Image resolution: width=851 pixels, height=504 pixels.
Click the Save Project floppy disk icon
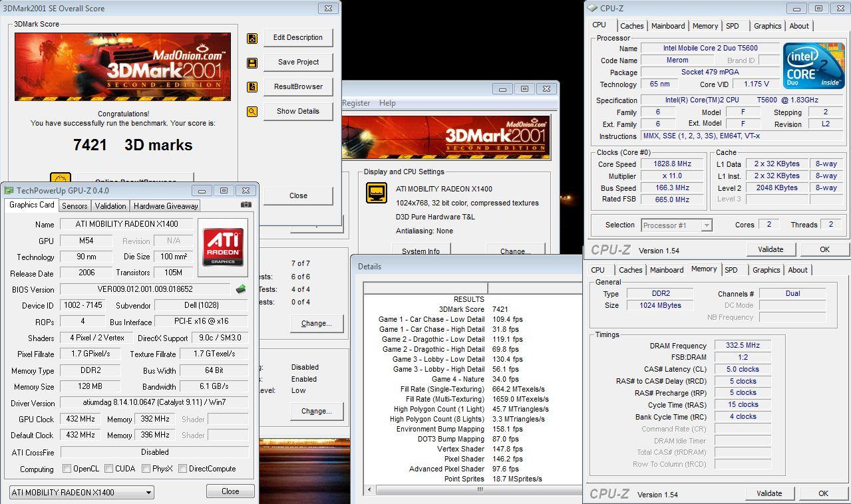pos(252,63)
